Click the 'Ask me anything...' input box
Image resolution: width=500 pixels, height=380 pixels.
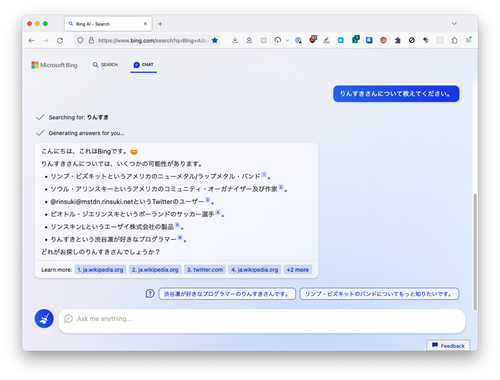tap(262, 321)
